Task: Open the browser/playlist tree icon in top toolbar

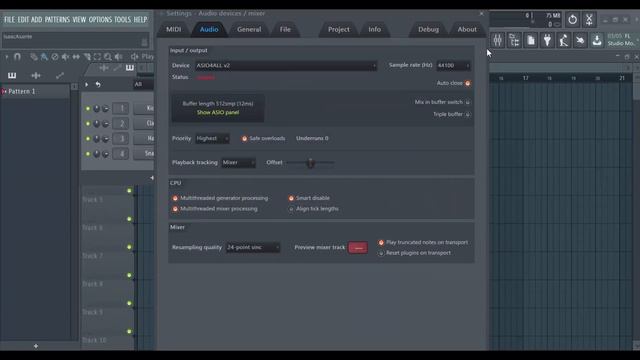Action: coord(514,40)
